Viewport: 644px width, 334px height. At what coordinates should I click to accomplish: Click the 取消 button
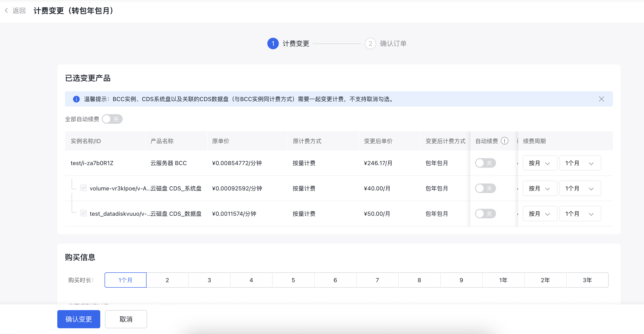pos(126,319)
